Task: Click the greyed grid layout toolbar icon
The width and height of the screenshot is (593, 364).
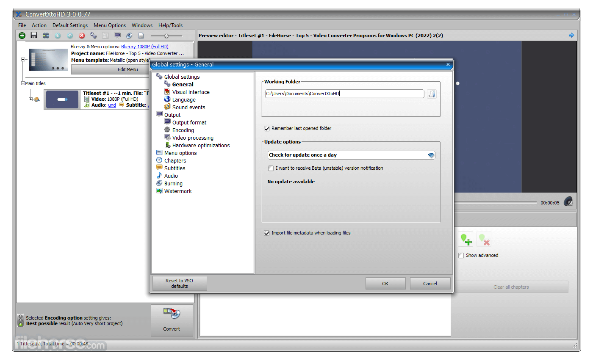Action: [105, 36]
